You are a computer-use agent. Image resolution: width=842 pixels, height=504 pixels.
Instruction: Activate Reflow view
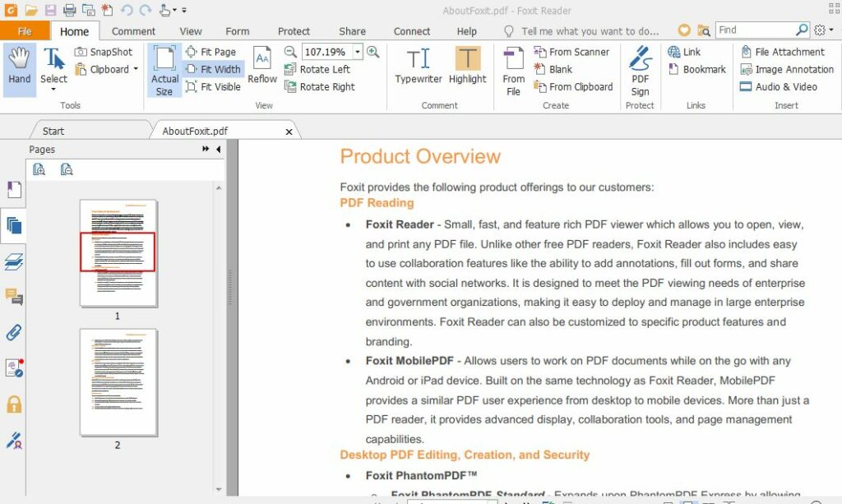point(262,66)
